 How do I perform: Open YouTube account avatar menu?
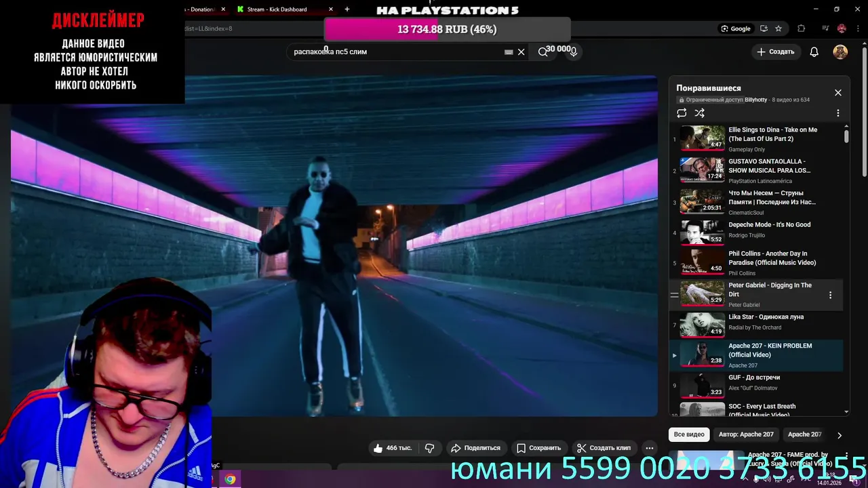click(x=840, y=52)
